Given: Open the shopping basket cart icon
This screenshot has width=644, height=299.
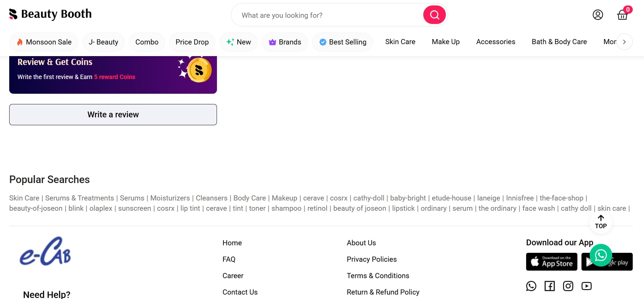Looking at the screenshot, I should [622, 15].
